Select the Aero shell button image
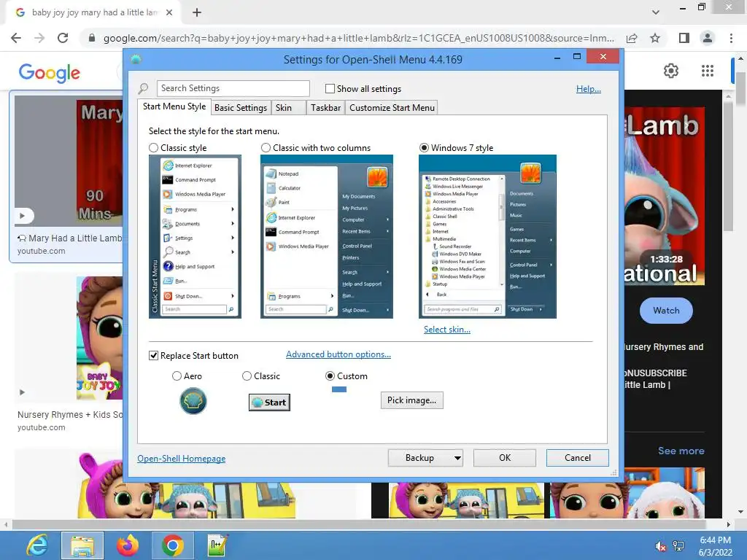This screenshot has height=560, width=747. click(x=193, y=401)
